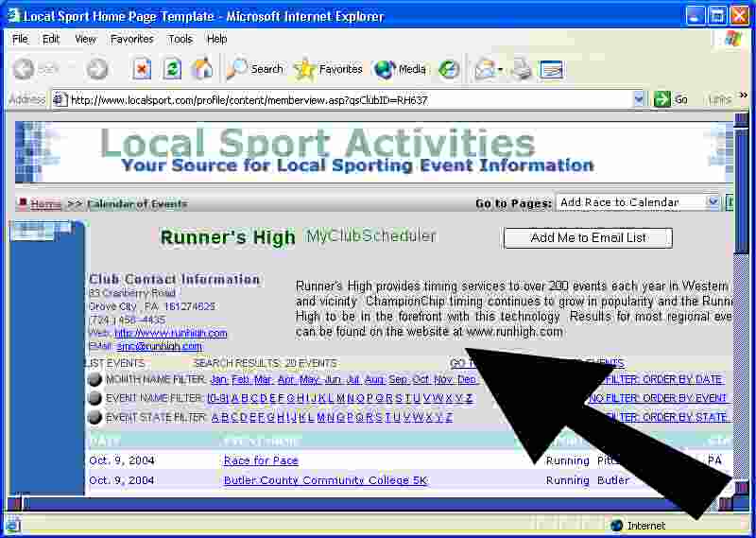Click the Club Contact Information heading

pyautogui.click(x=175, y=279)
